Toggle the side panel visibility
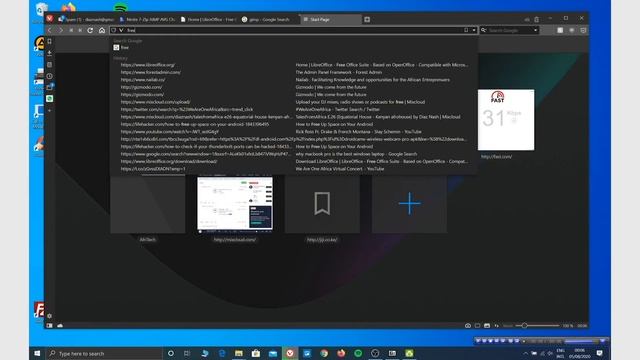This screenshot has height=360, width=640. click(49, 326)
